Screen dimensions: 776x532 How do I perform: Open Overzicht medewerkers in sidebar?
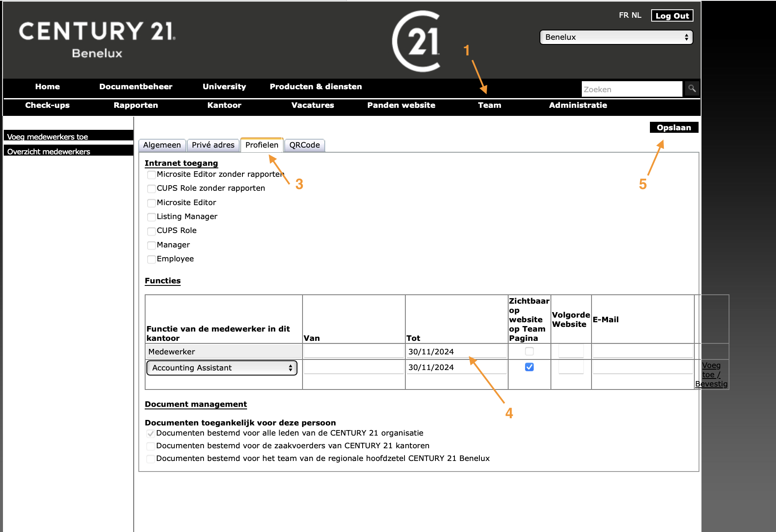49,151
